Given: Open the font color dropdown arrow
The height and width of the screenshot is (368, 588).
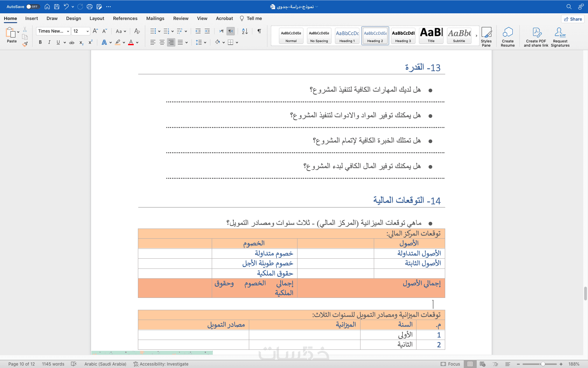Looking at the screenshot, I should (137, 42).
